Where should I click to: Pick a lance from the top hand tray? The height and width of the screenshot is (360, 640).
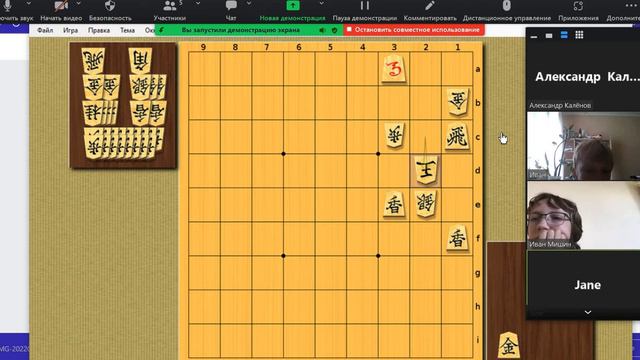pyautogui.click(x=140, y=113)
